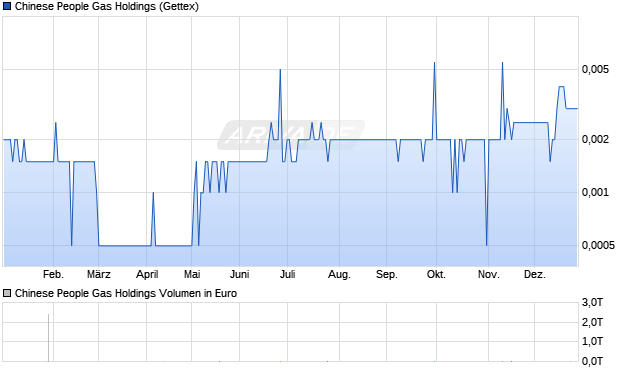Image resolution: width=620 pixels, height=371 pixels.
Task: Click the 3,0T volume axis label
Action: 592,303
